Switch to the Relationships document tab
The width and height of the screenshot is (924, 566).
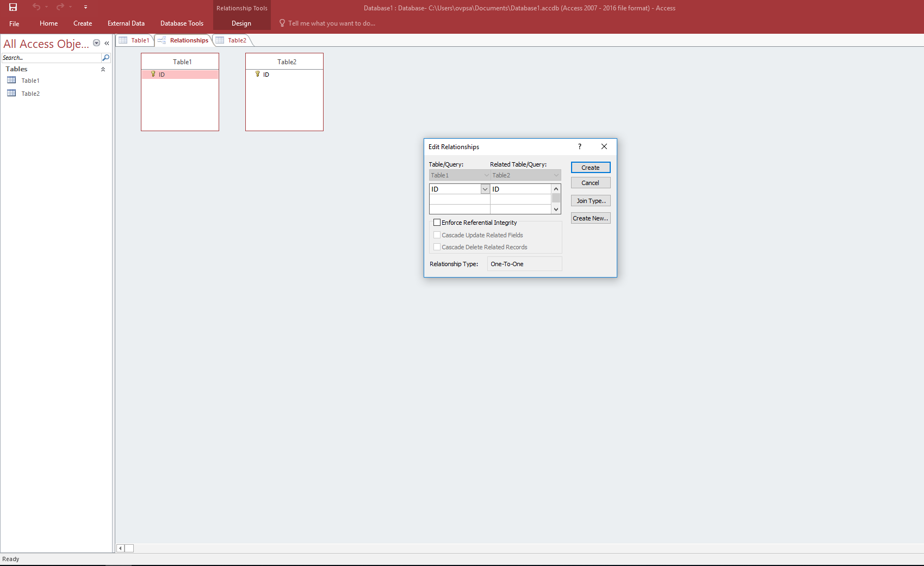[183, 40]
